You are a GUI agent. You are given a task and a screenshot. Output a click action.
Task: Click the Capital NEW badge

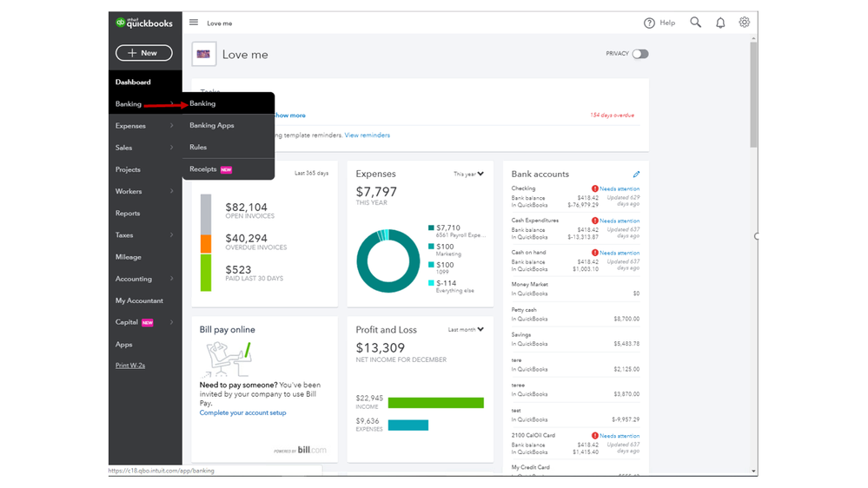coord(147,322)
